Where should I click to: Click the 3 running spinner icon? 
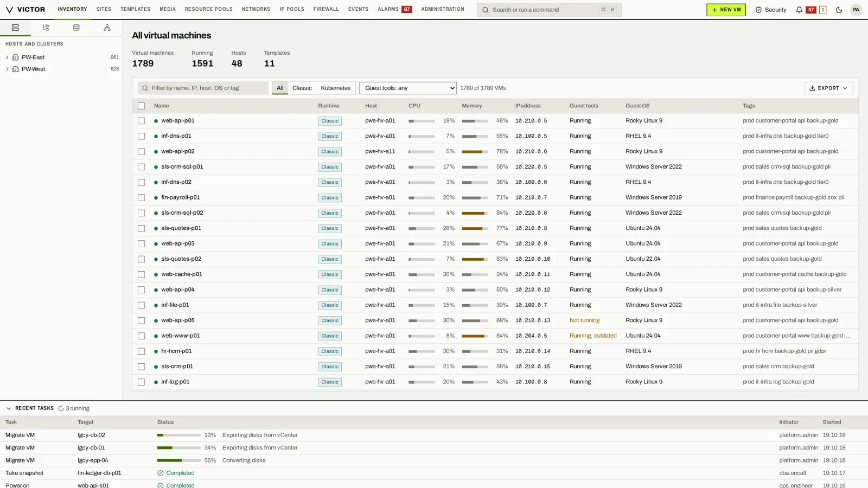(61, 408)
